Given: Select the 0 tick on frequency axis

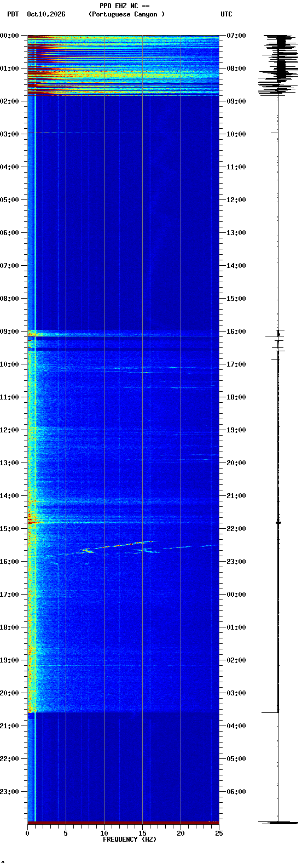Looking at the screenshot, I should coord(27,833).
